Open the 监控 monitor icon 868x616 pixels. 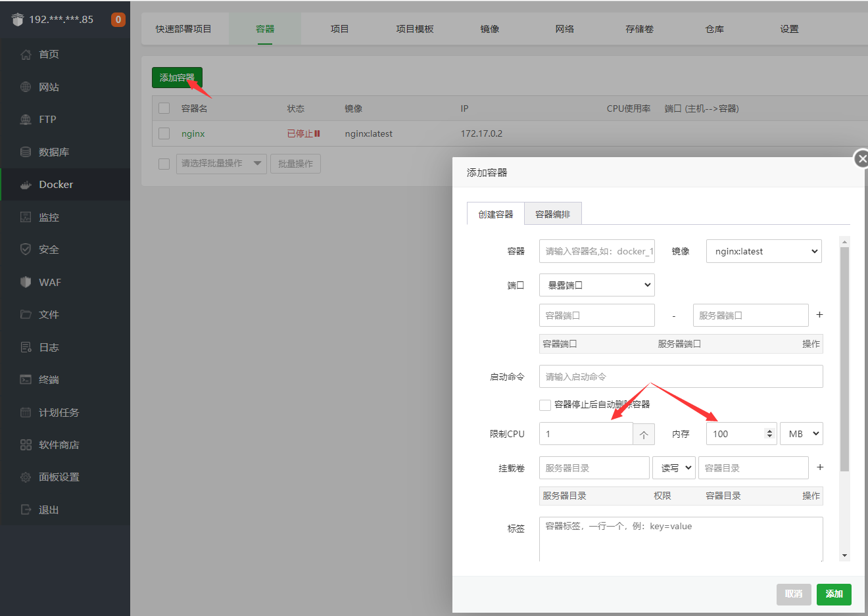(26, 217)
